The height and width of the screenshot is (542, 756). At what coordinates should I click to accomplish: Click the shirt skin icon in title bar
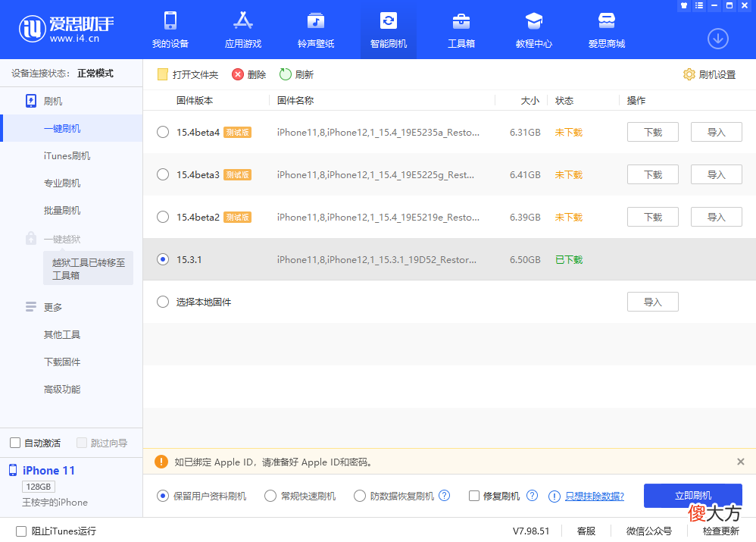[x=684, y=5]
